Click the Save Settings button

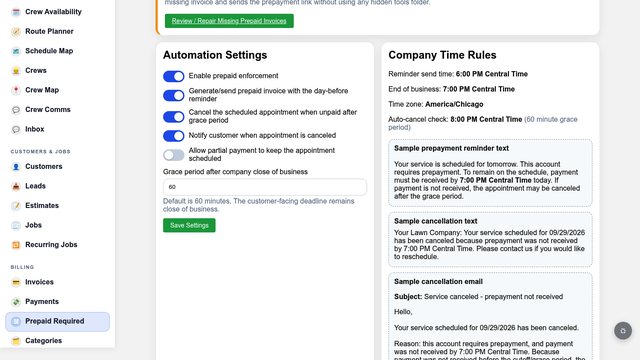[x=189, y=225]
